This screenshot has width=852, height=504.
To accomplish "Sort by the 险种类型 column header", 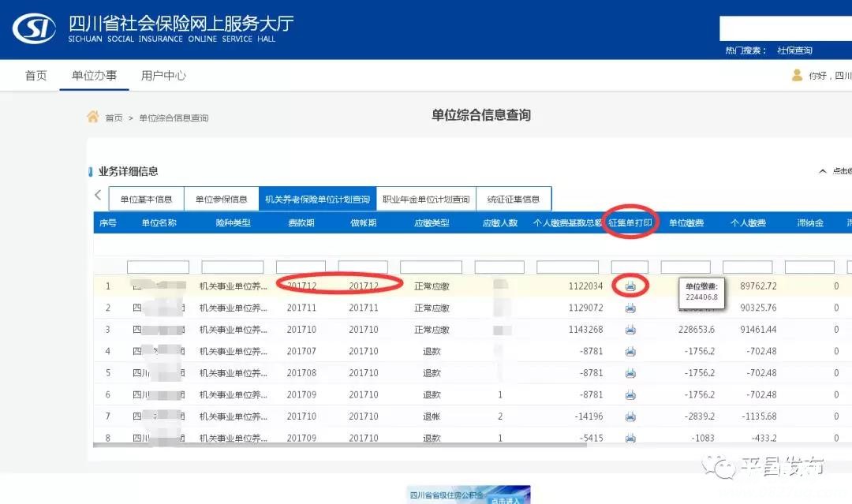I will point(233,222).
